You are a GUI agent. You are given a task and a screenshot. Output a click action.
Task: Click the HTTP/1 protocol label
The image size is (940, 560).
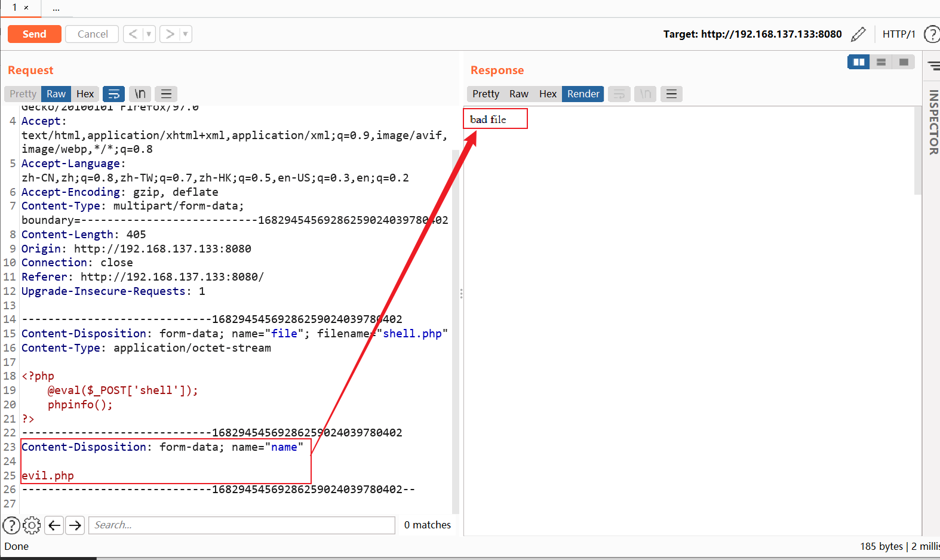click(x=899, y=34)
